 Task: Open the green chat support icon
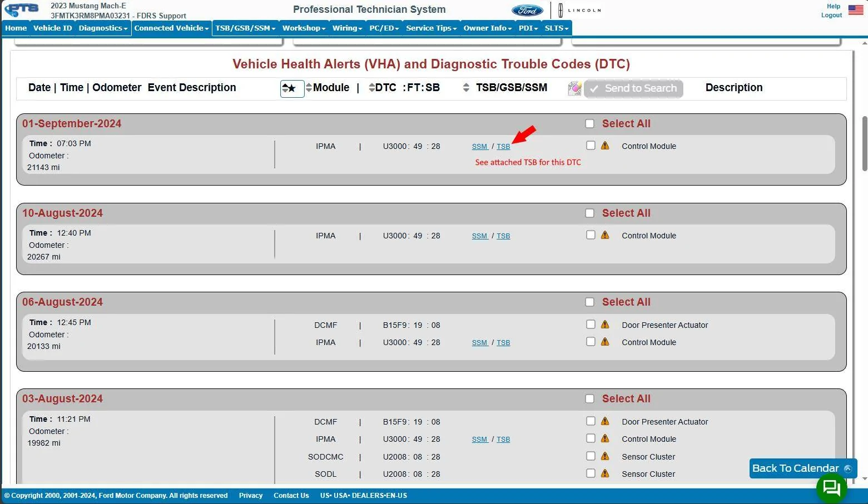pyautogui.click(x=831, y=488)
